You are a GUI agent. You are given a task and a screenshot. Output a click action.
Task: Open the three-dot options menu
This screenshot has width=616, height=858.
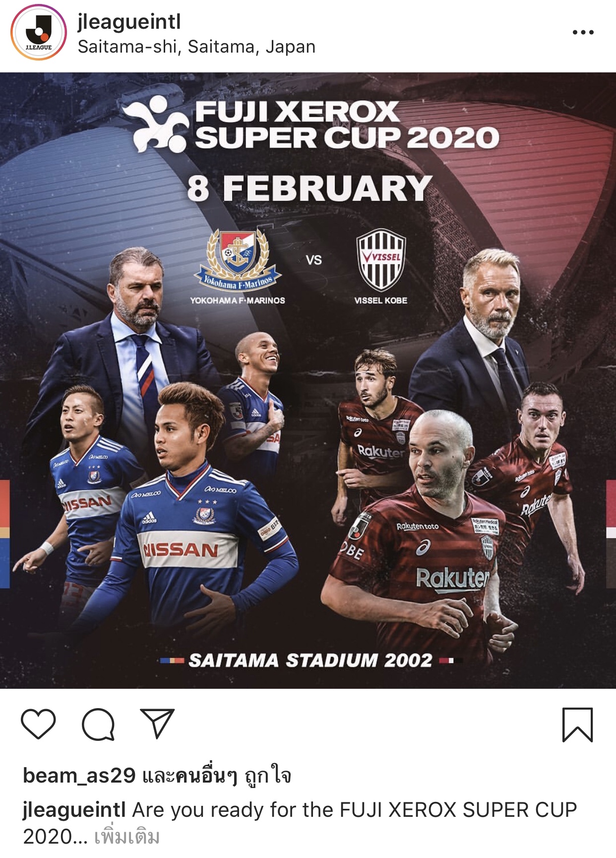(x=583, y=32)
